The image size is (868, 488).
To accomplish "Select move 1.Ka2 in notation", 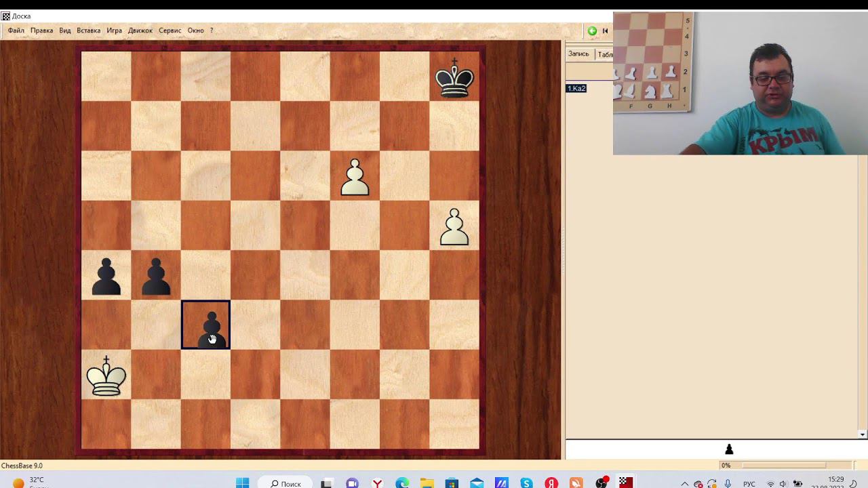I will (x=576, y=88).
